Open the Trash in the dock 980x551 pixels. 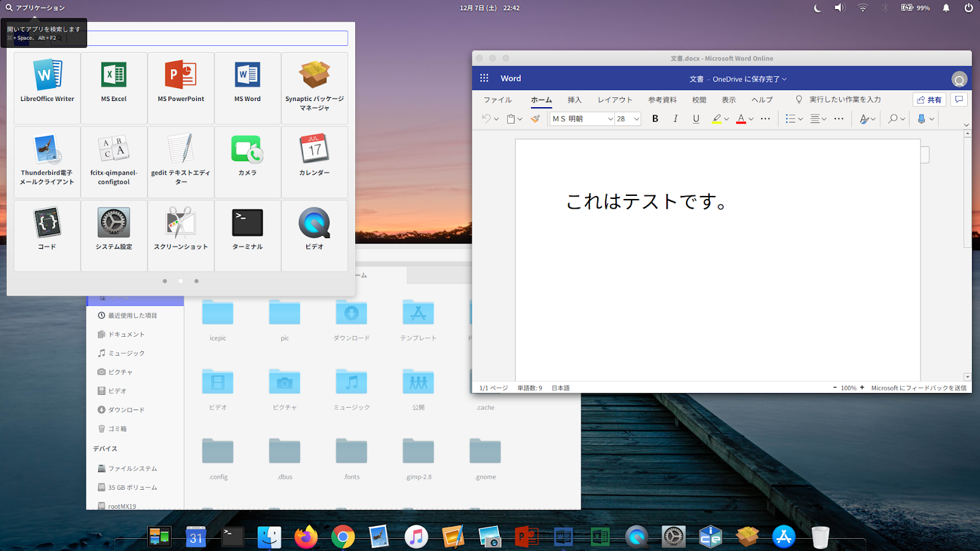coord(820,537)
